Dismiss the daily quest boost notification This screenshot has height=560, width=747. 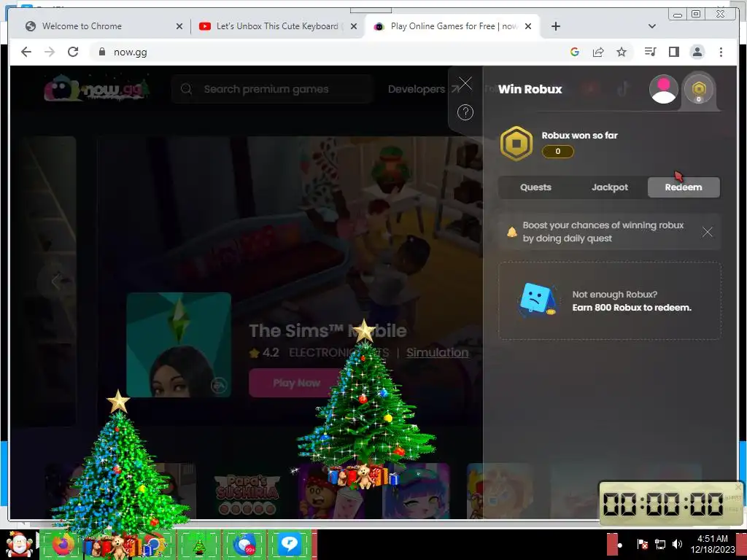point(707,232)
